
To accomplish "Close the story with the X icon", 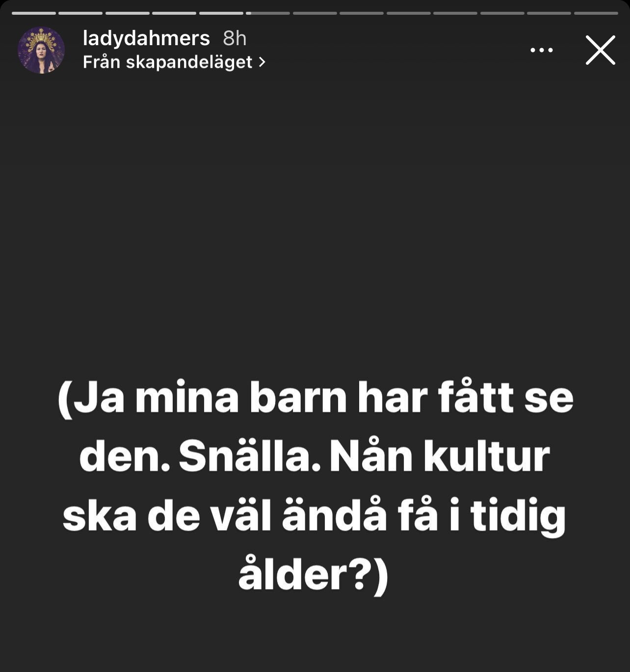I will pos(600,50).
